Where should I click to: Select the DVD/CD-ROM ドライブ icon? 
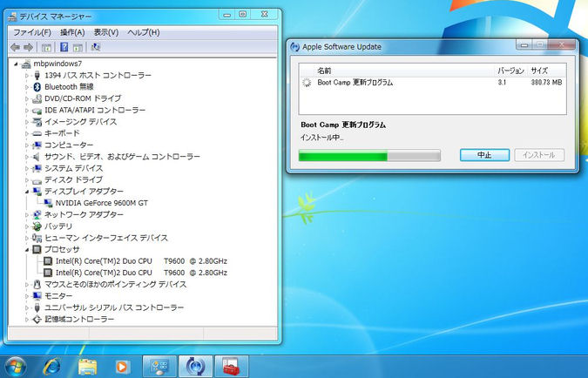pos(37,98)
